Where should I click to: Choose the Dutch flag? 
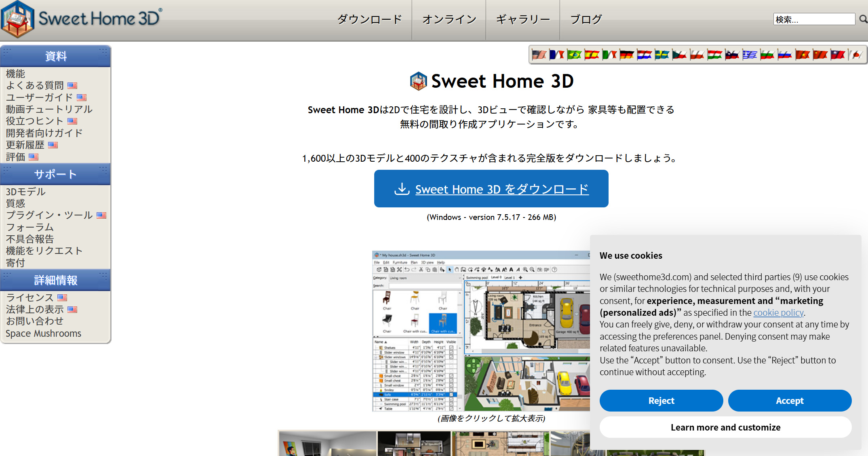pos(644,55)
